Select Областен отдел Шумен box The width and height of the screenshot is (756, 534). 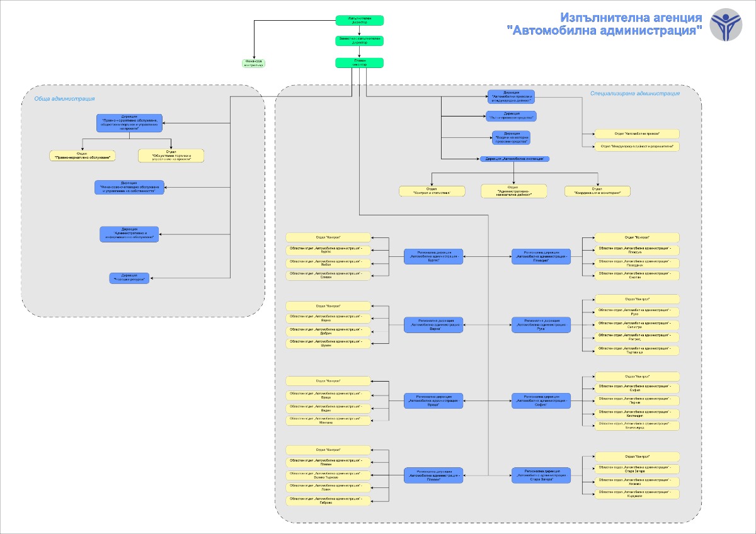[328, 343]
